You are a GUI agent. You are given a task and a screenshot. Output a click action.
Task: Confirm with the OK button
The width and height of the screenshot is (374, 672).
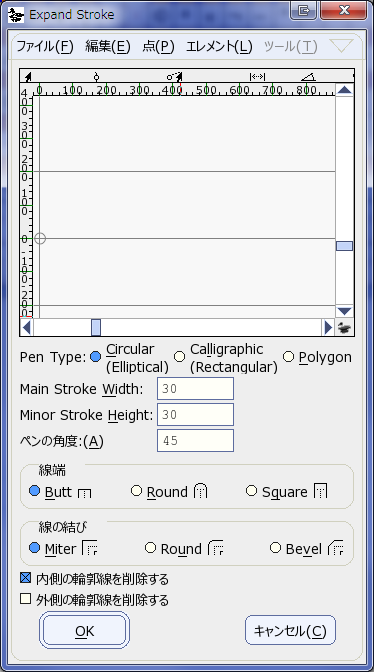[84, 630]
